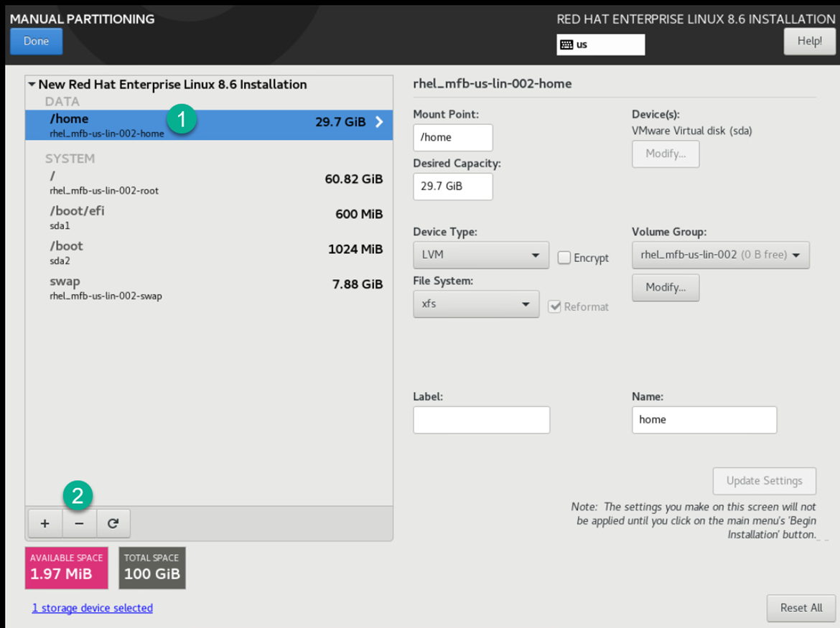Viewport: 840px width, 628px height.
Task: Click the 600 MiB size value
Action: click(359, 214)
